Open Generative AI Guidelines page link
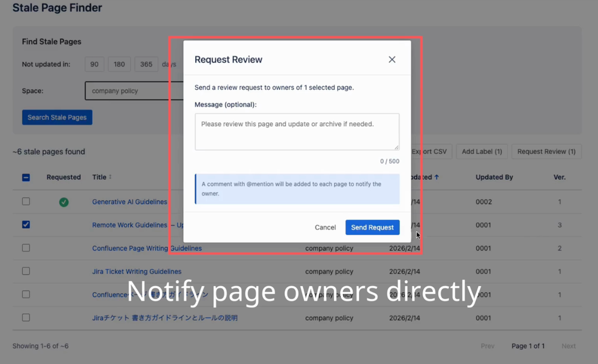Viewport: 598px width, 364px height. click(x=130, y=202)
